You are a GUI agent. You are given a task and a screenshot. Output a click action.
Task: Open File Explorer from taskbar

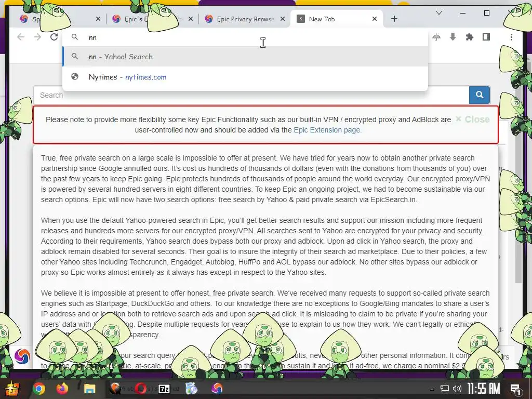click(90, 389)
